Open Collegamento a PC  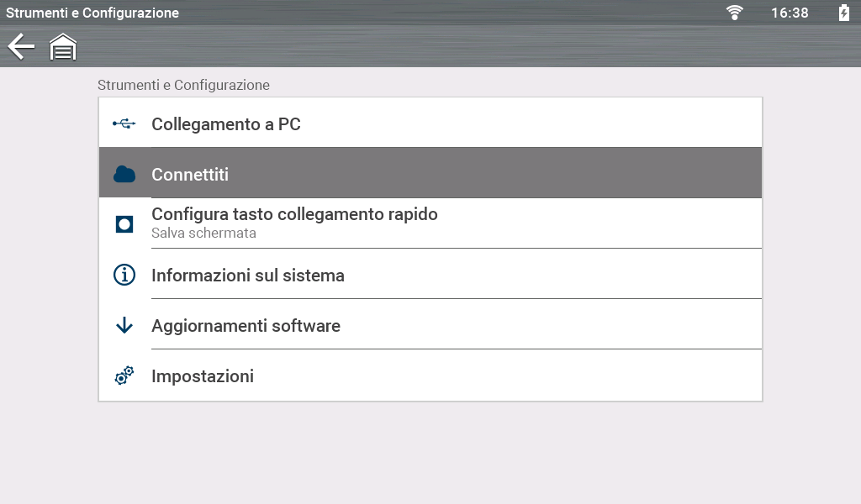click(226, 124)
